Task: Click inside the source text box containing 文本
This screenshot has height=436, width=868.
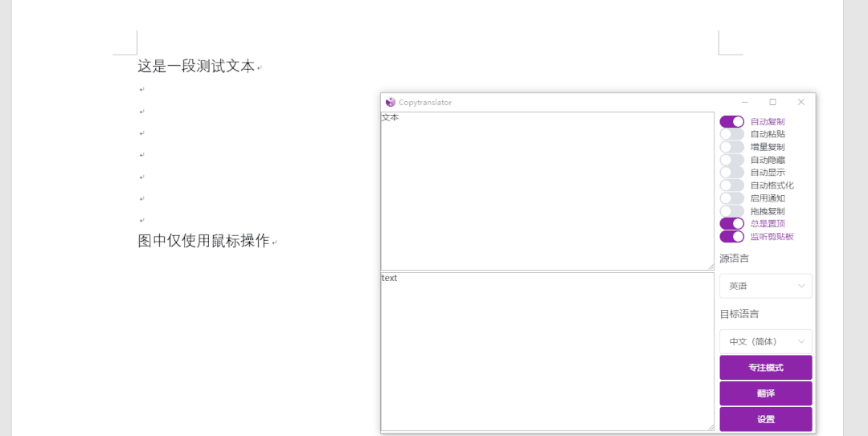Action: pos(547,191)
